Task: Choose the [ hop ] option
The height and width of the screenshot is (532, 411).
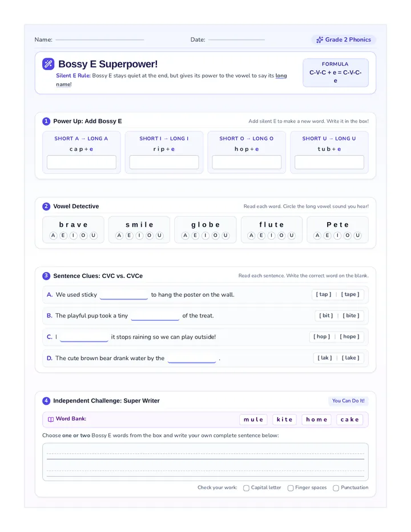Action: coord(321,337)
